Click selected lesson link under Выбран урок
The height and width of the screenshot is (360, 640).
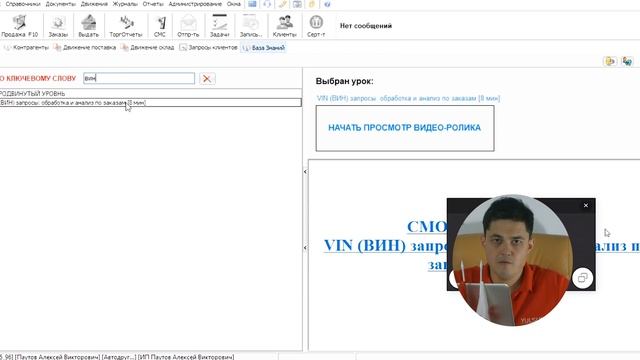click(408, 98)
